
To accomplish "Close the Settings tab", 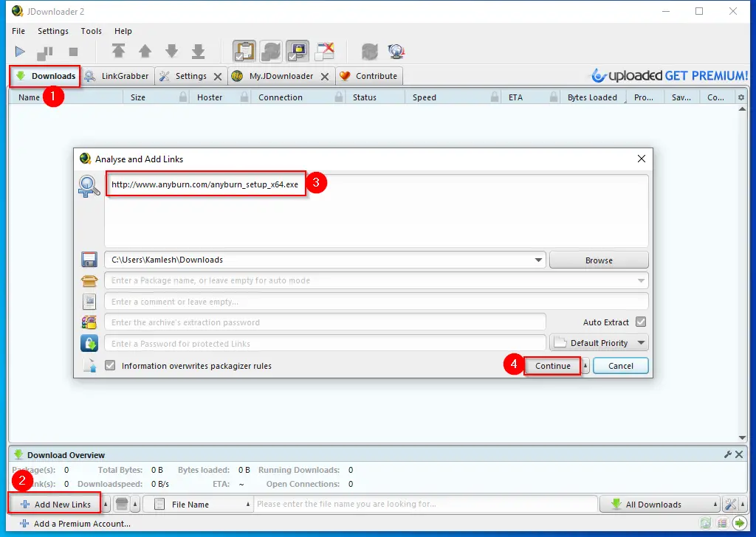I will [218, 77].
